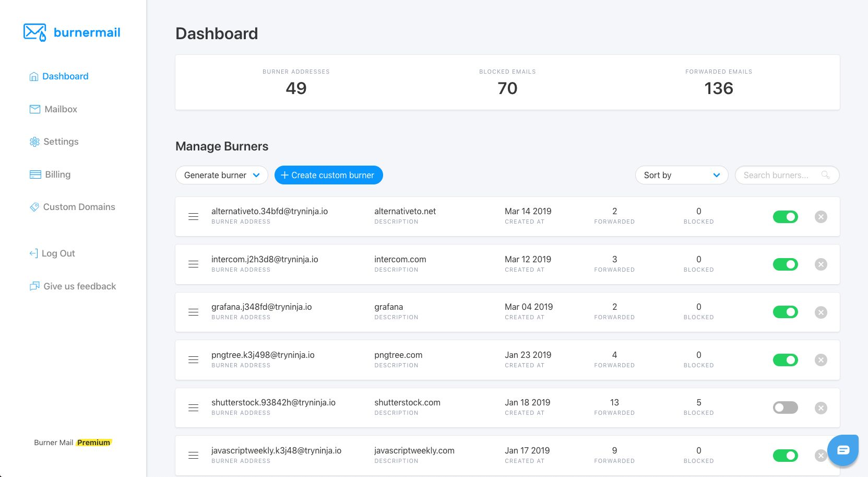Viewport: 868px width, 477px height.
Task: Grab the shutterstock burner drag handle
Action: click(193, 408)
